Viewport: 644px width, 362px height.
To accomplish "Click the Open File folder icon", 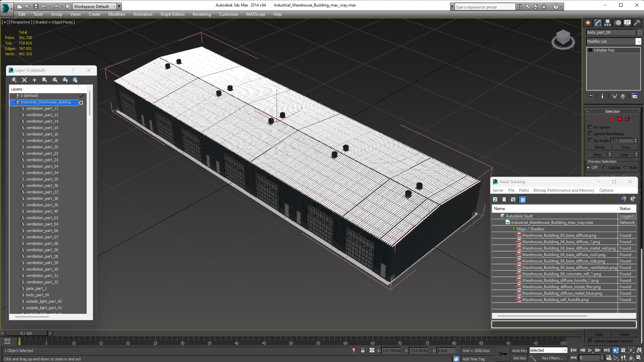I will click(28, 6).
